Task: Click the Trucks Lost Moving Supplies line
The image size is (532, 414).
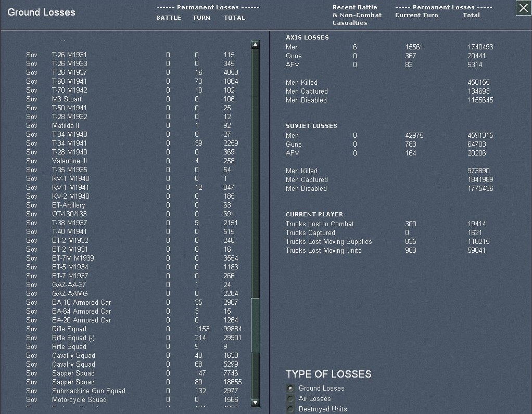Action: [328, 241]
